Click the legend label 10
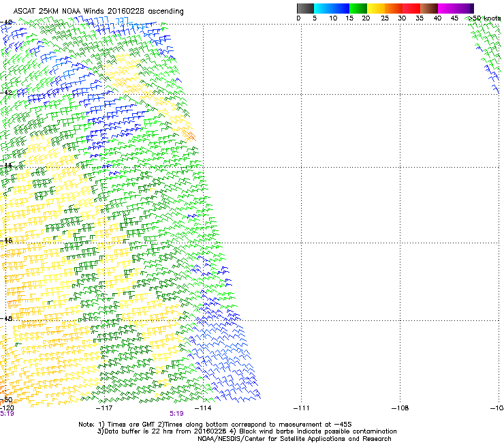This screenshot has width=504, height=443. pos(333,18)
